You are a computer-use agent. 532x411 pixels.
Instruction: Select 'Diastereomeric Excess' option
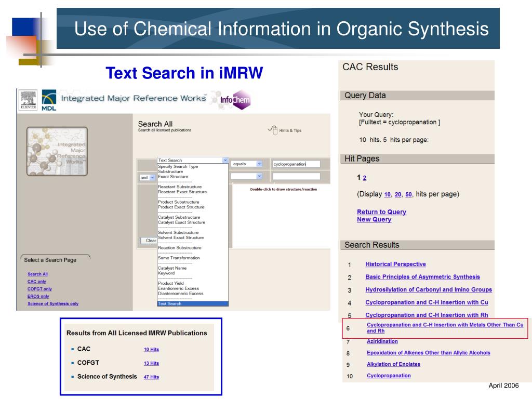coord(180,294)
